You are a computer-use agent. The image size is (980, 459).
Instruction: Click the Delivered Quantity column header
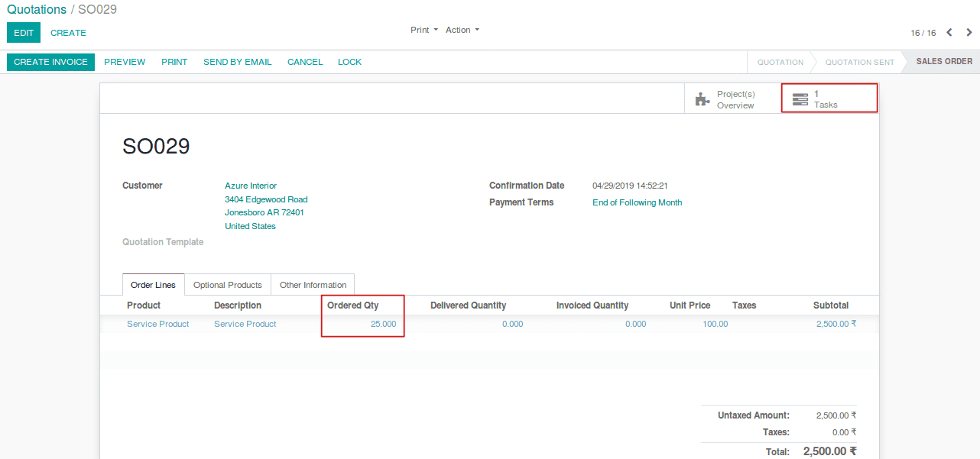click(468, 305)
